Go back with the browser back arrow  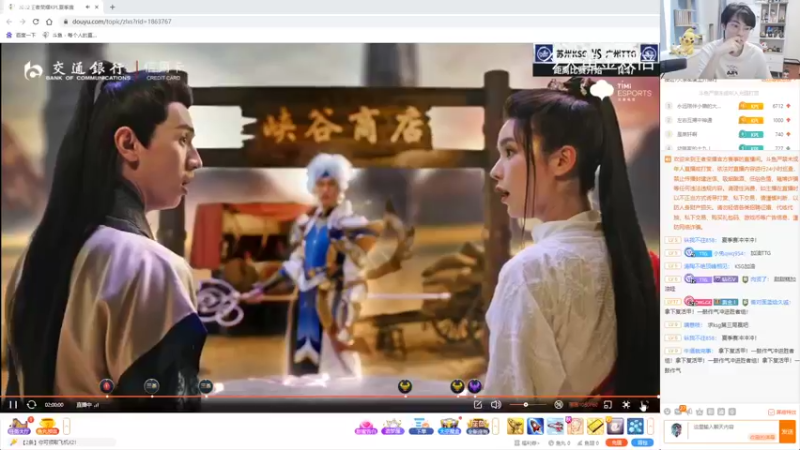[9, 21]
